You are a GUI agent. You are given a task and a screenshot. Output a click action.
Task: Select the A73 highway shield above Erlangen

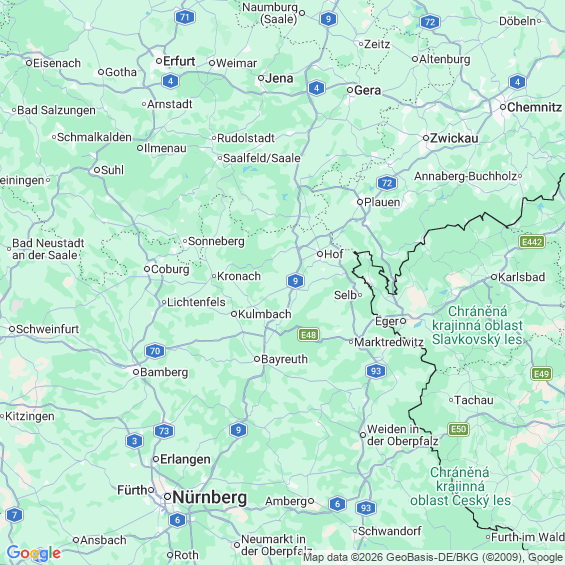(x=164, y=431)
